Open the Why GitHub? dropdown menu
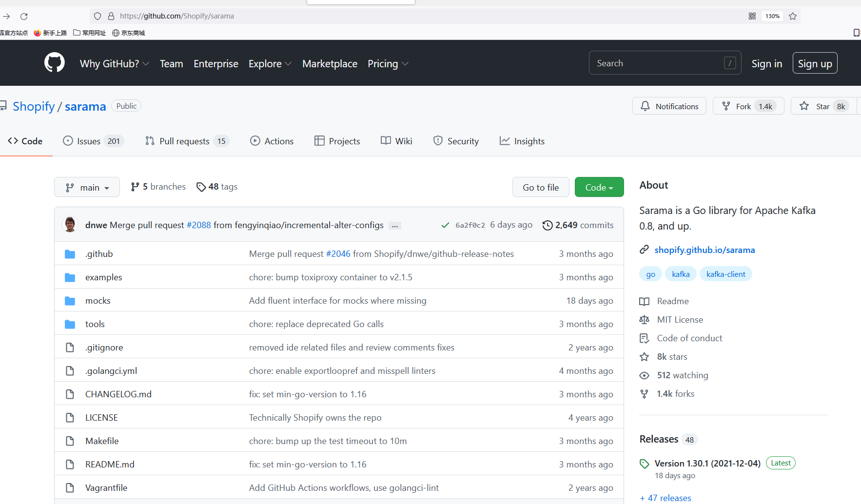 [x=115, y=64]
